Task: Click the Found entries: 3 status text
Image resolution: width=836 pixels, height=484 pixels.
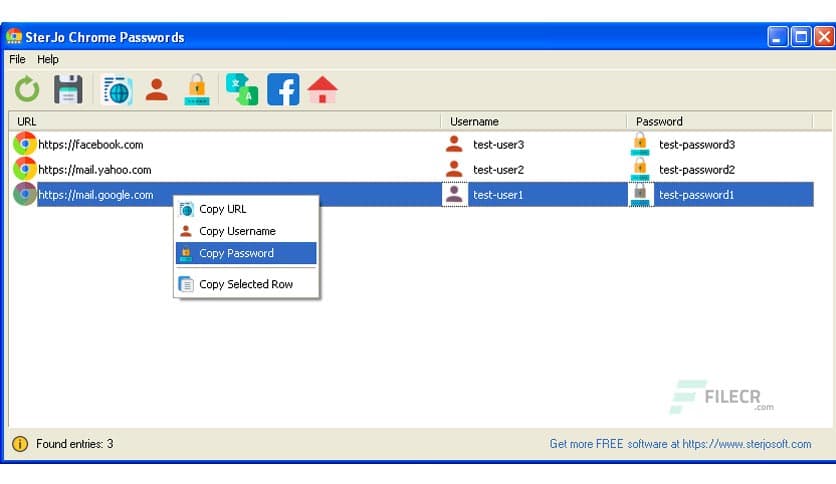Action: coord(75,443)
